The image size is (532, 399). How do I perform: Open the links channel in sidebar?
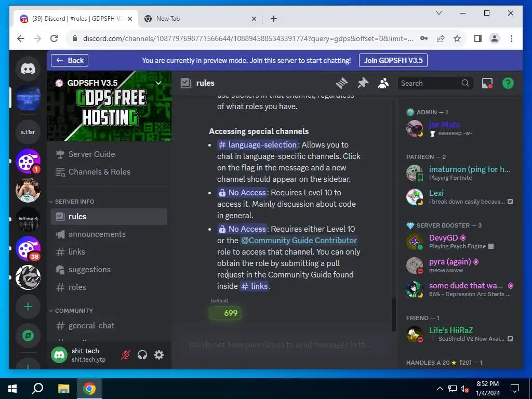point(109,252)
